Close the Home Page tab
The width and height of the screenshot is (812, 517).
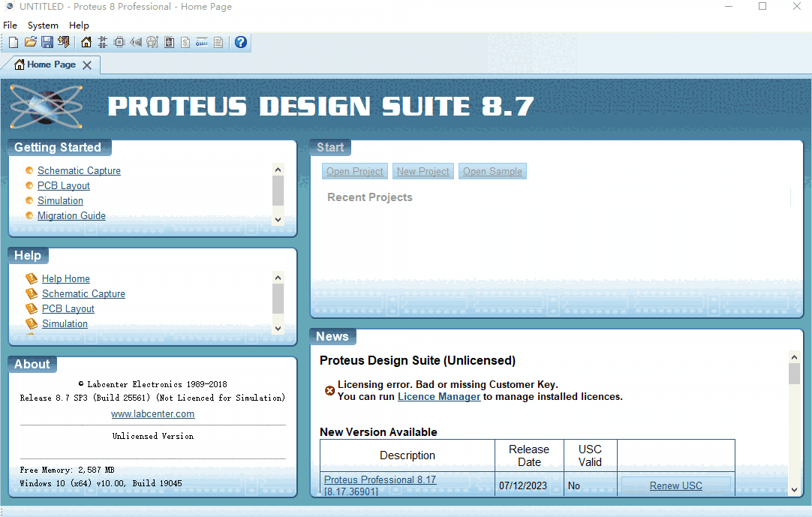pyautogui.click(x=87, y=65)
